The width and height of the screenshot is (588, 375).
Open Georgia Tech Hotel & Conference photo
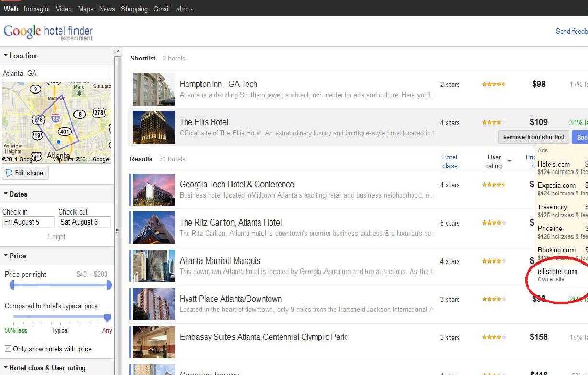point(153,190)
